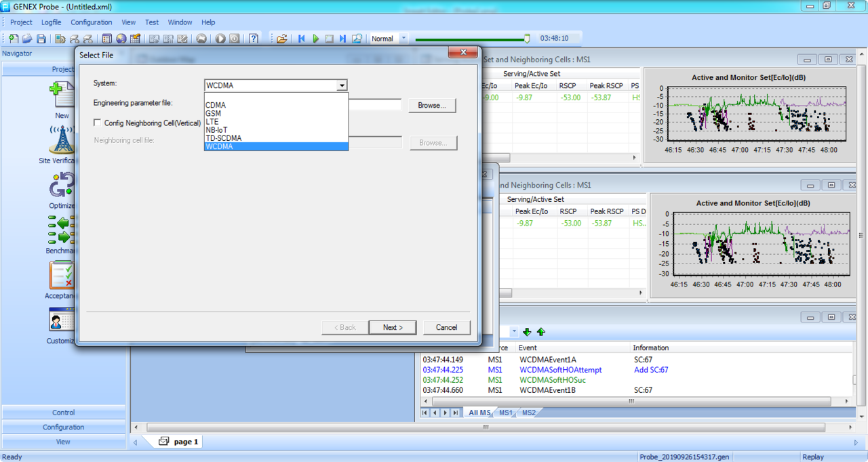Expand the Control section in Navigator
Viewport: 868px width, 462px height.
pos(63,413)
